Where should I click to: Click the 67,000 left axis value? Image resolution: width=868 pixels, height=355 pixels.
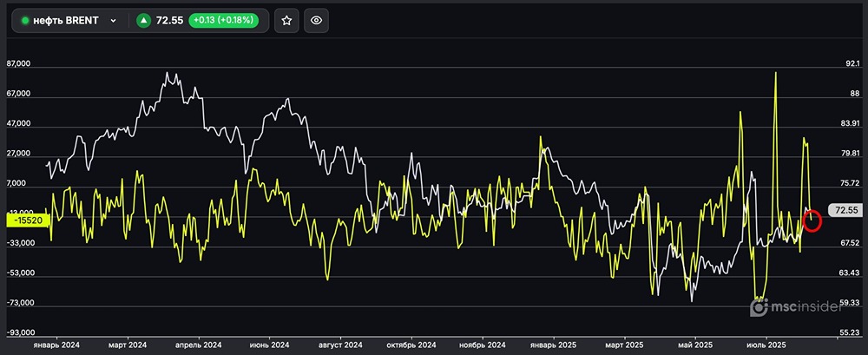click(18, 94)
